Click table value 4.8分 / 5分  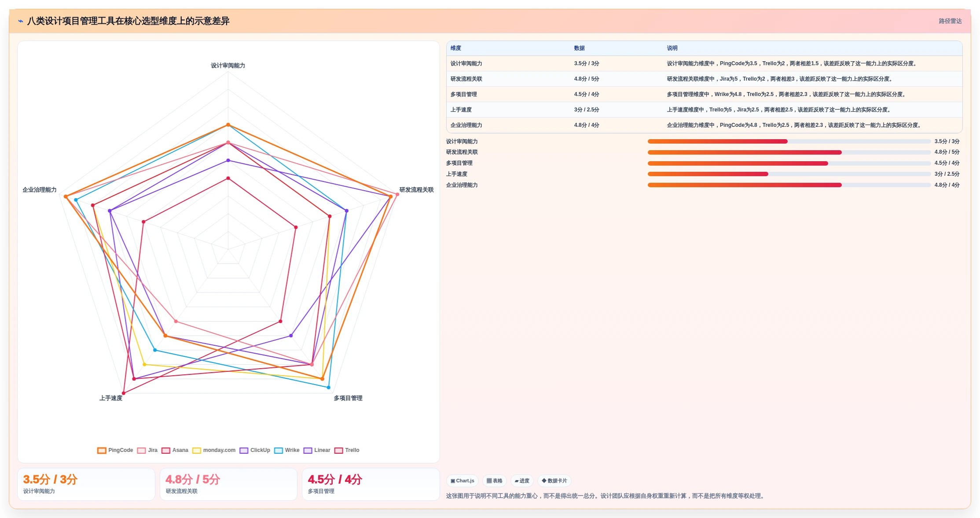click(x=586, y=79)
